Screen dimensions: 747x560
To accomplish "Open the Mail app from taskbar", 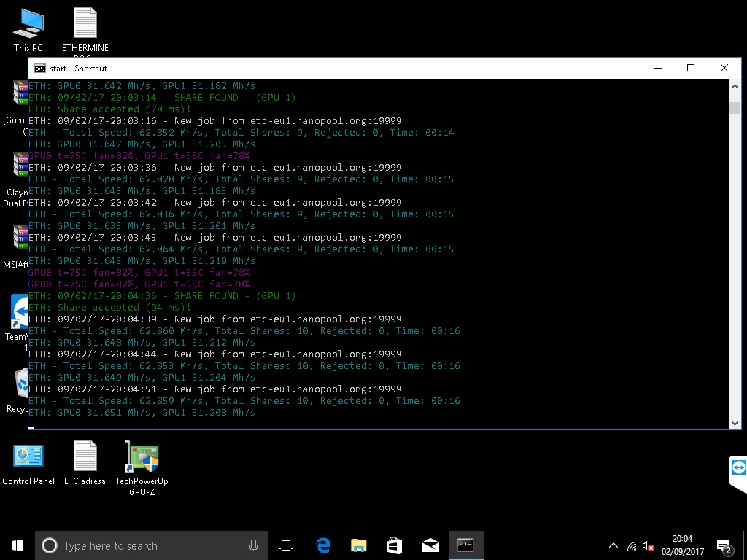I will pos(430,545).
